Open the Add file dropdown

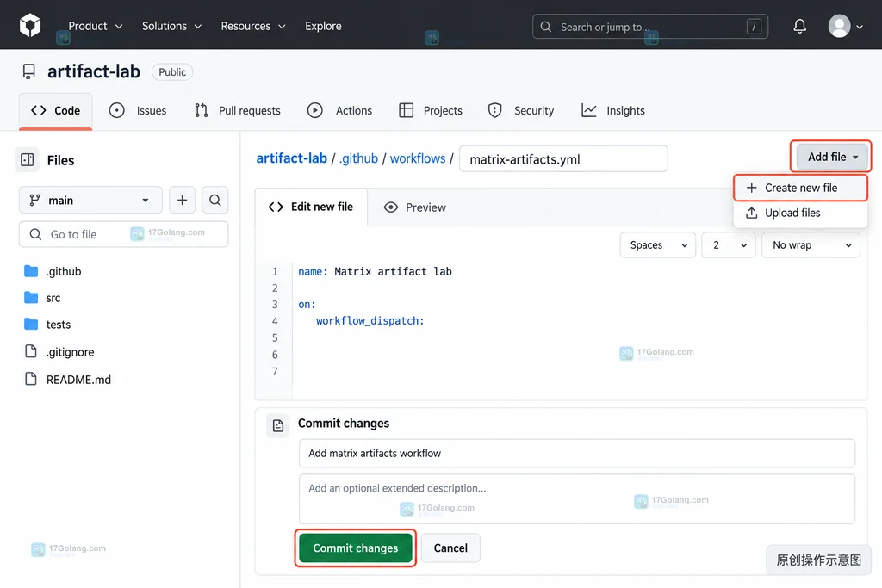(x=832, y=157)
